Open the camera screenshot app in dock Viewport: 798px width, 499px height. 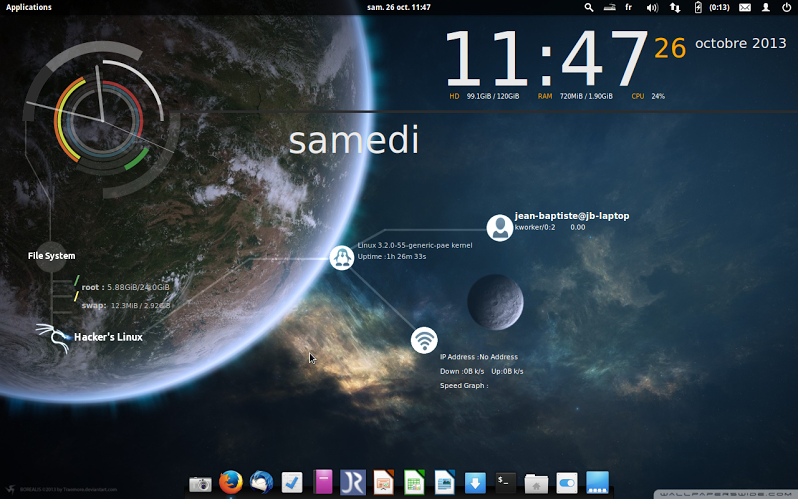(x=201, y=483)
